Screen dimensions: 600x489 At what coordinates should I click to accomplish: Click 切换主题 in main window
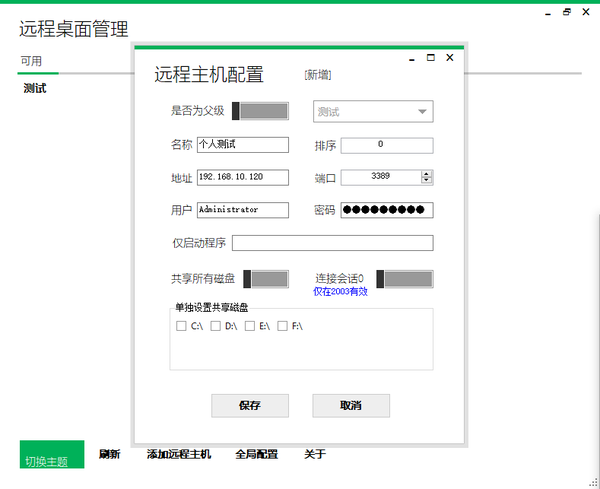coord(52,454)
